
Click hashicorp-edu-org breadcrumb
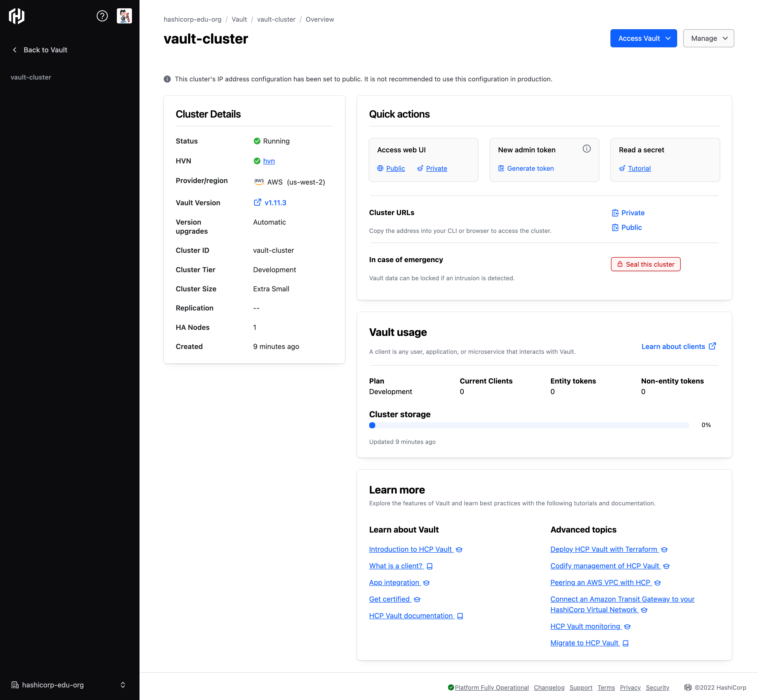(x=192, y=19)
